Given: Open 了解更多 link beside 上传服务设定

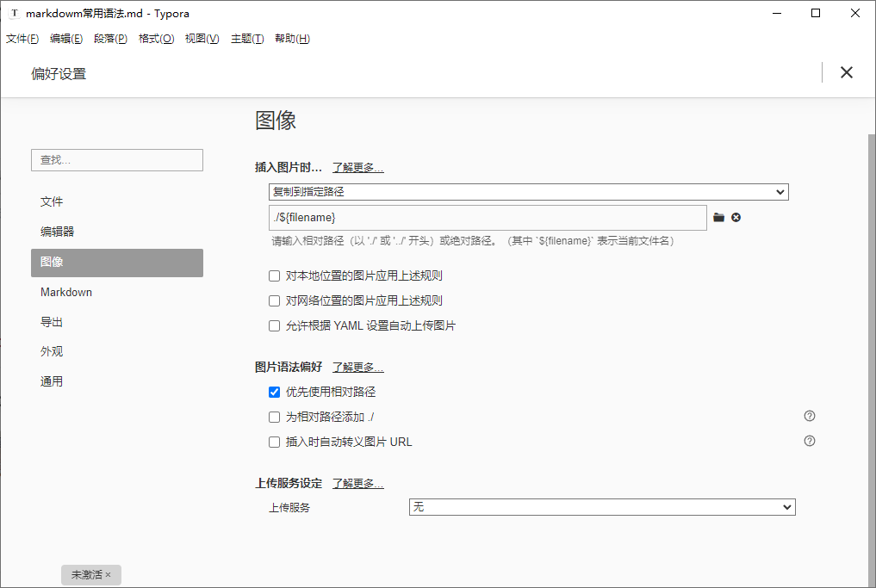Looking at the screenshot, I should point(358,484).
